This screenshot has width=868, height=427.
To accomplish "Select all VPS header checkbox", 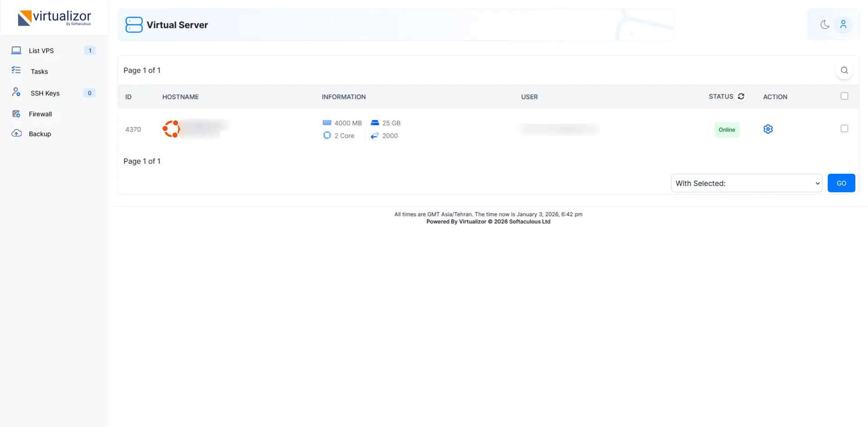I will [x=844, y=96].
